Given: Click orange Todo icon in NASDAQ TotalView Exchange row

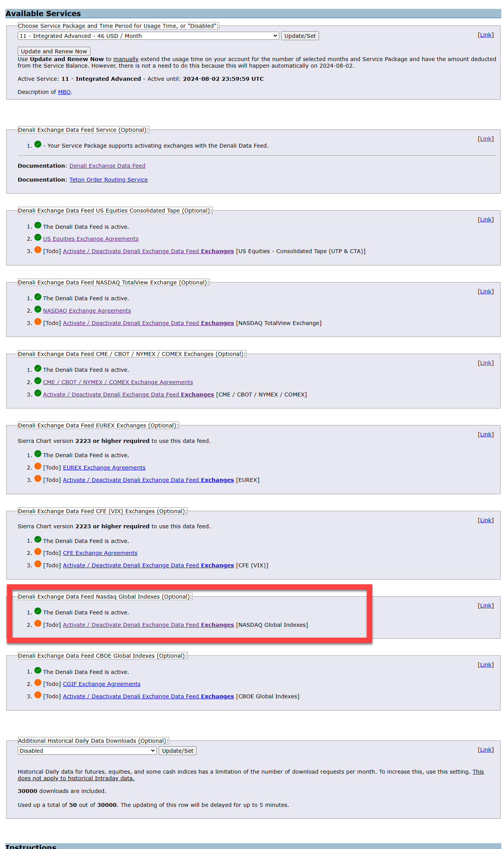Looking at the screenshot, I should point(38,322).
